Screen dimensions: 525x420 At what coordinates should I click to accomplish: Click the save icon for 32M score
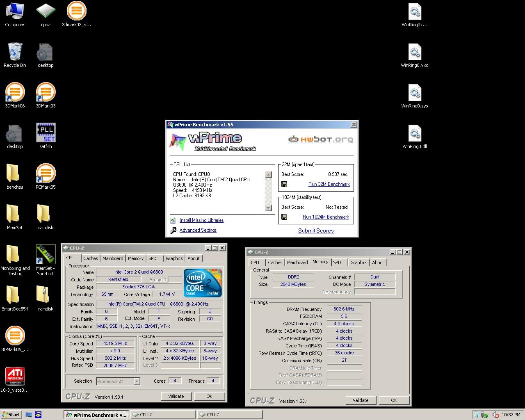tap(284, 185)
